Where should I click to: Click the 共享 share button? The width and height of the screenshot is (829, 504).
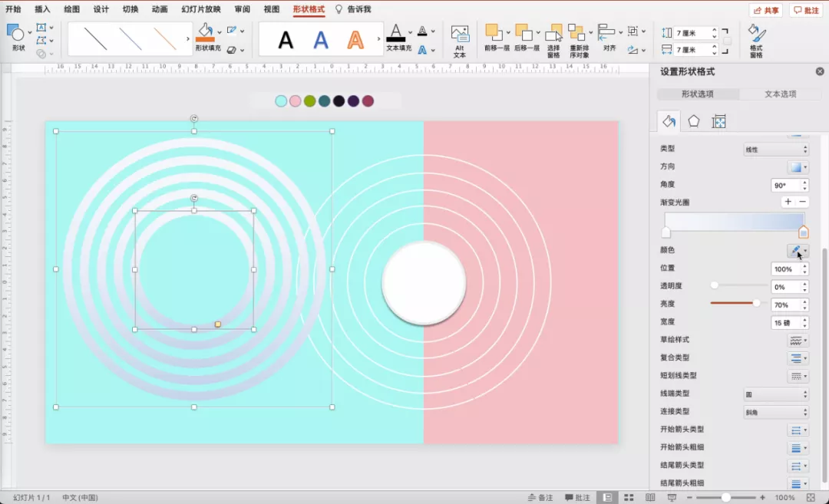click(x=765, y=10)
